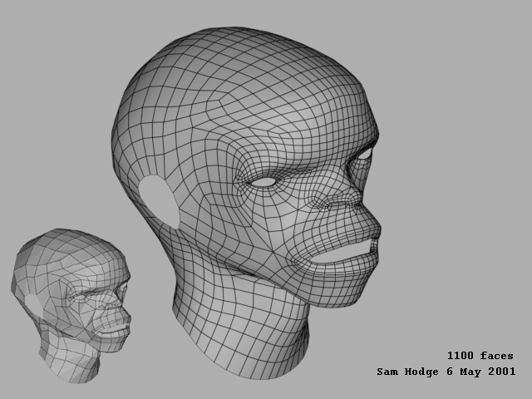Click the 'Sam Hodge 6 May 2001' credit text

(446, 372)
